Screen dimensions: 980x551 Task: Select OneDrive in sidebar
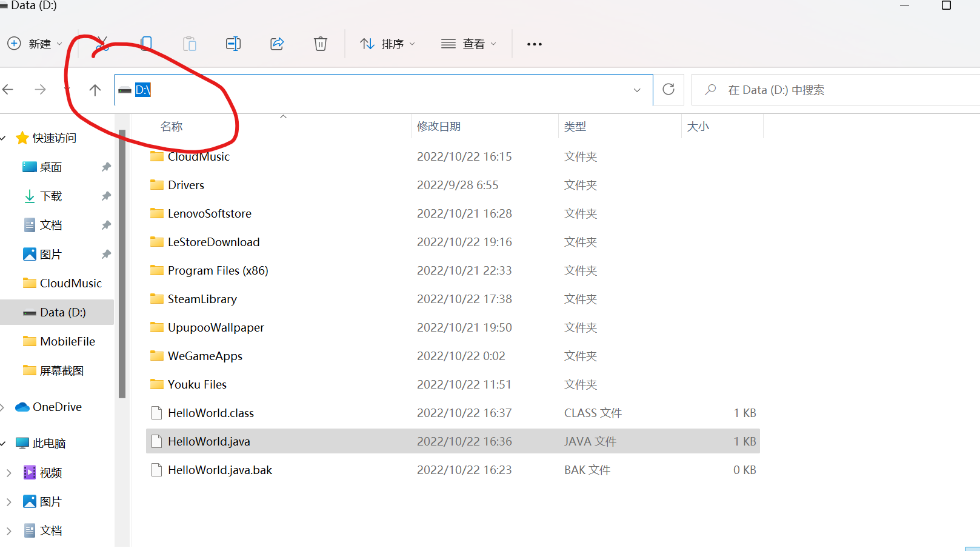[48, 407]
